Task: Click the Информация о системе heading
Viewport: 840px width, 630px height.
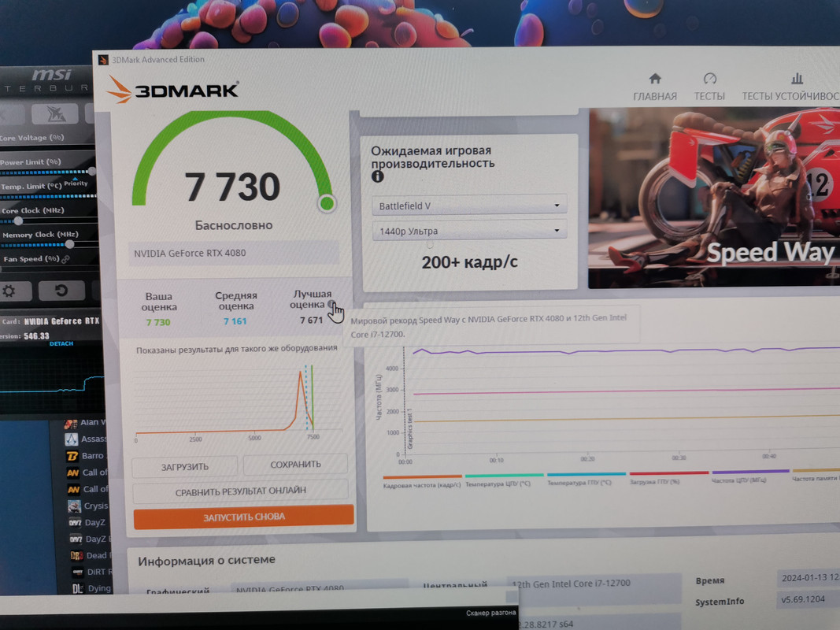Action: [206, 561]
